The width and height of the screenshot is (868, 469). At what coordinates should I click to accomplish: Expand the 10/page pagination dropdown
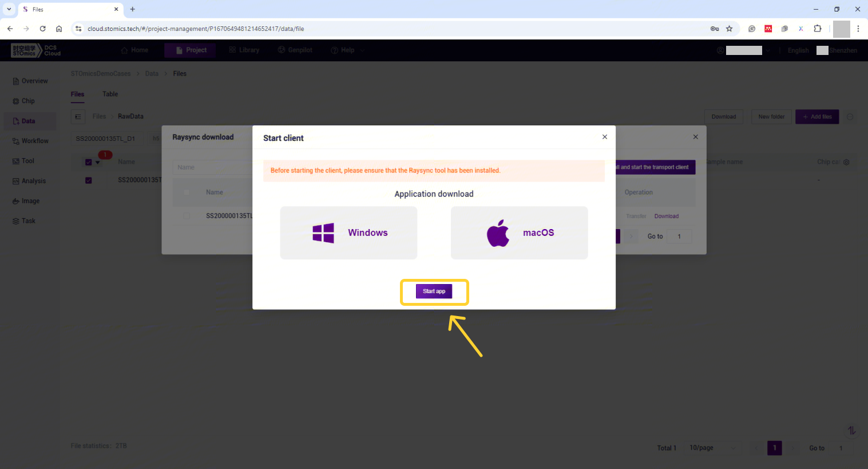(712, 448)
